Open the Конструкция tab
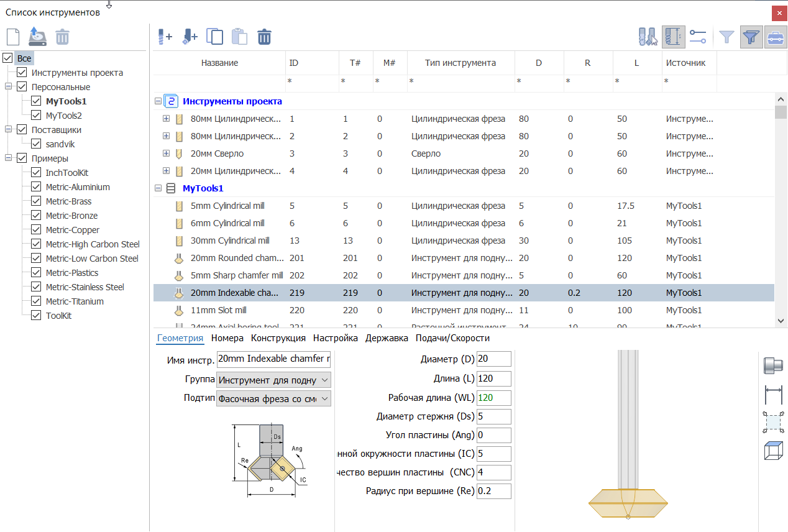788x532 pixels. 278,338
